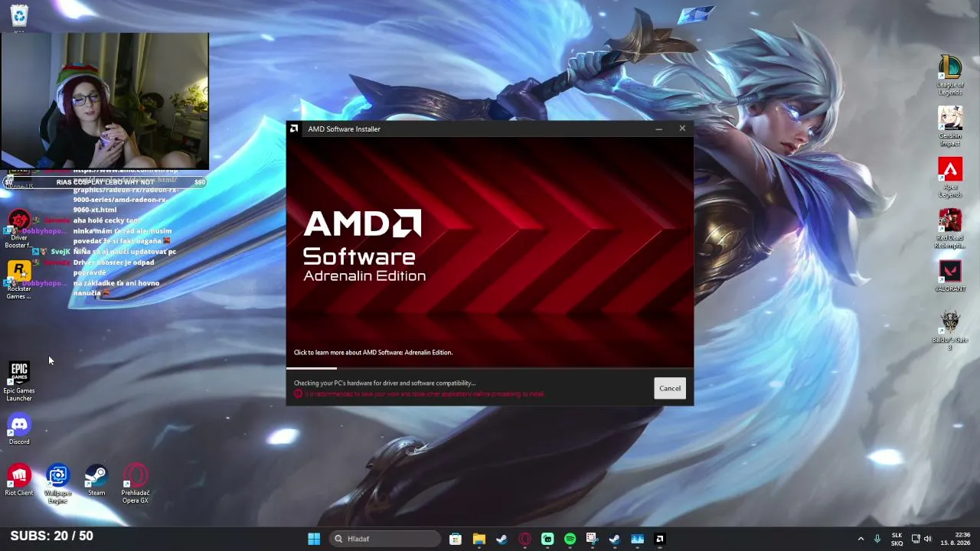Switch the SLK keyboard language indicator
The height and width of the screenshot is (551, 980).
(897, 539)
